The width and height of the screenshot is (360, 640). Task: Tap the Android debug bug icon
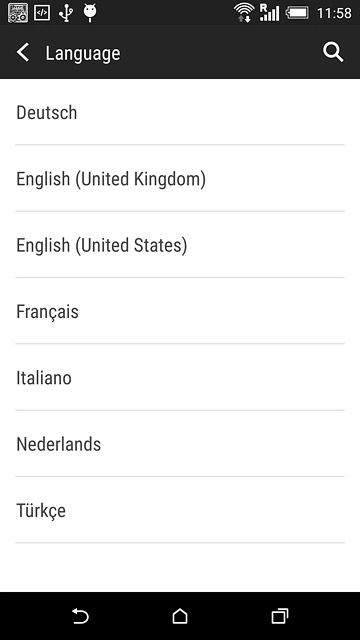click(x=90, y=13)
